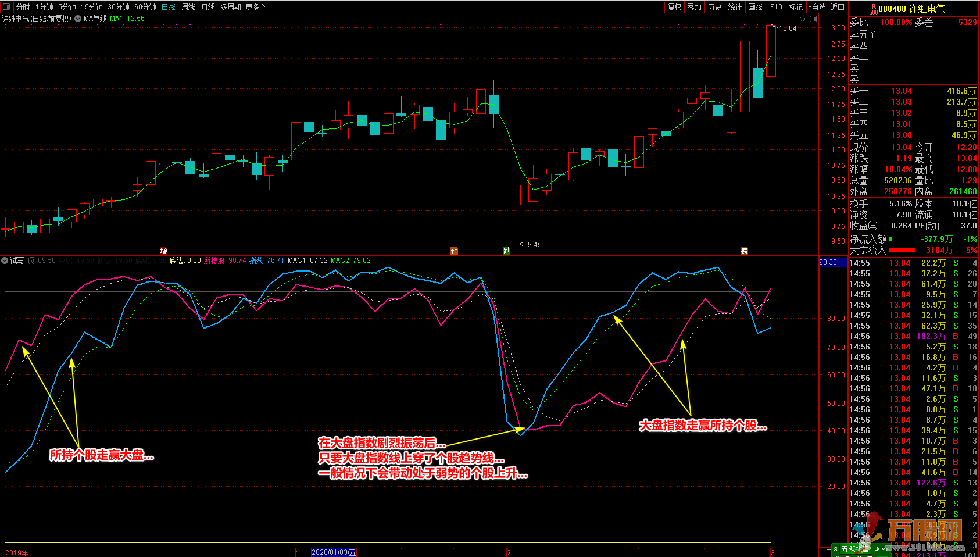Expand the 更多 periods menu
980x557 pixels.
pos(255,7)
